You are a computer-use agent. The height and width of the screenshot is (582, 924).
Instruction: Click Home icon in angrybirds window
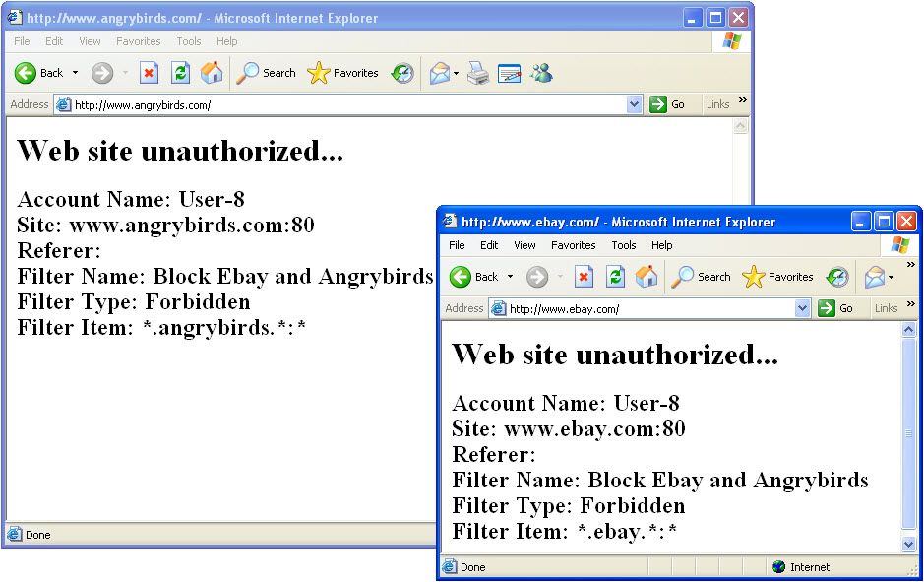tap(212, 73)
